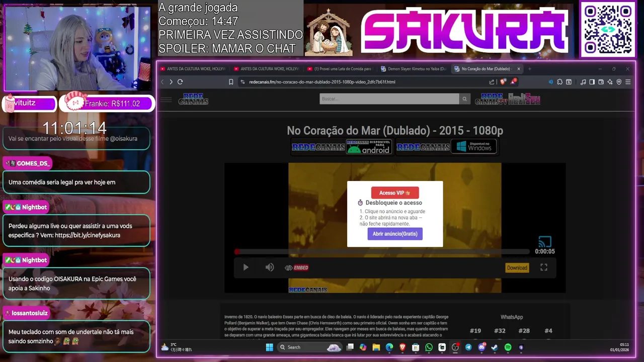Open Leo AI sparkle icon
The width and height of the screenshot is (644, 362).
point(610,82)
